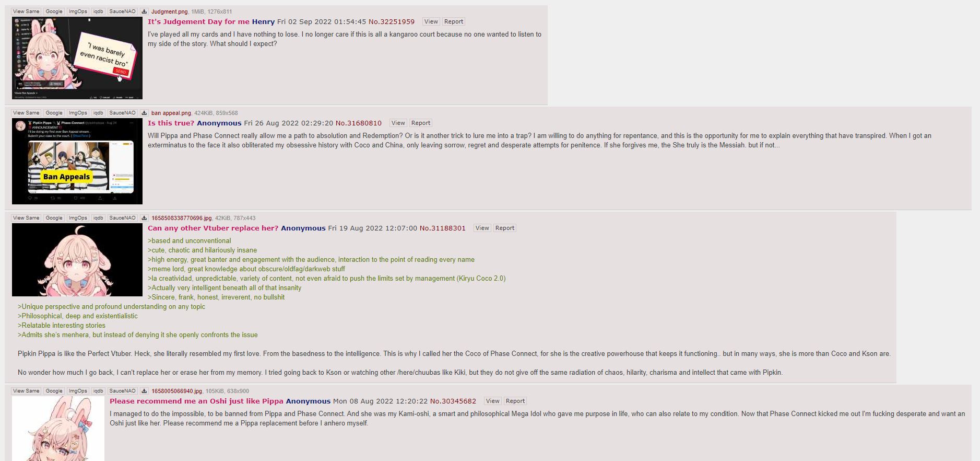Open ImgOps for the Oshi post image
The width and height of the screenshot is (980, 461).
(78, 391)
